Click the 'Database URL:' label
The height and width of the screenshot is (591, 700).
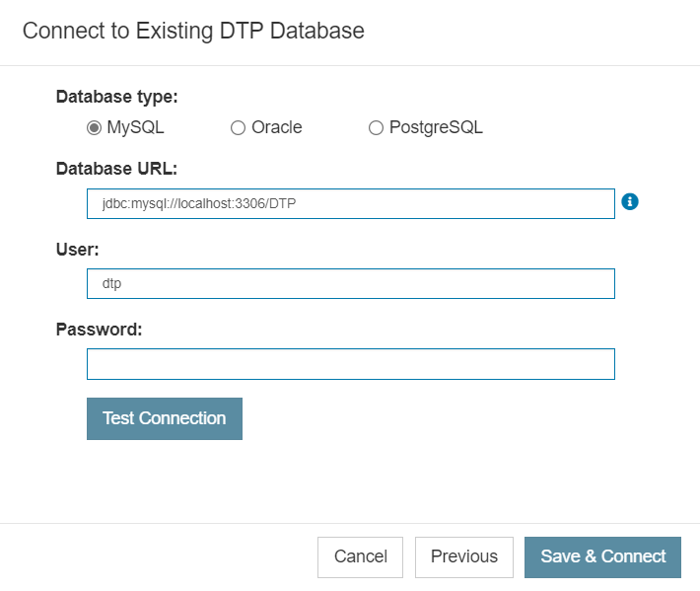pos(116,169)
